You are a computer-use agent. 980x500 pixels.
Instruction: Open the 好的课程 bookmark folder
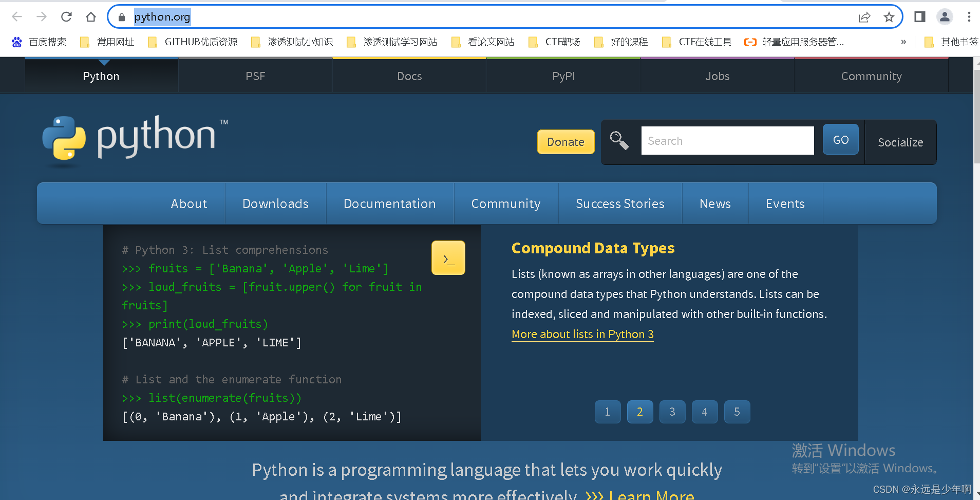tap(621, 42)
